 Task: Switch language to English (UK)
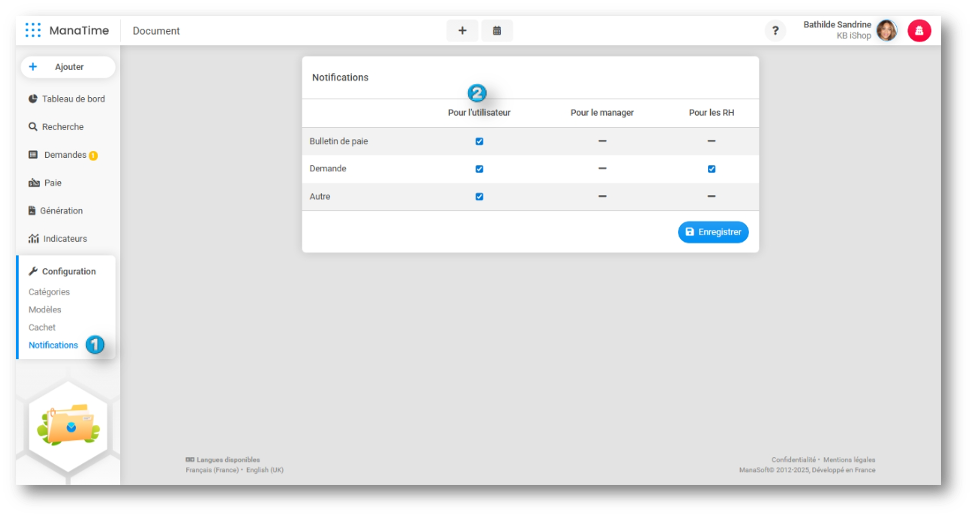pyautogui.click(x=265, y=470)
